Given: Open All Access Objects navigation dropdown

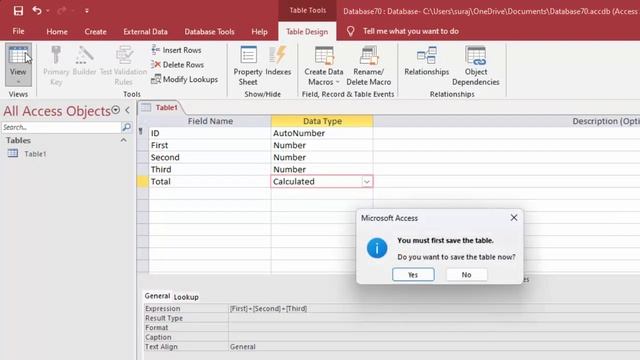Looking at the screenshot, I should 116,110.
